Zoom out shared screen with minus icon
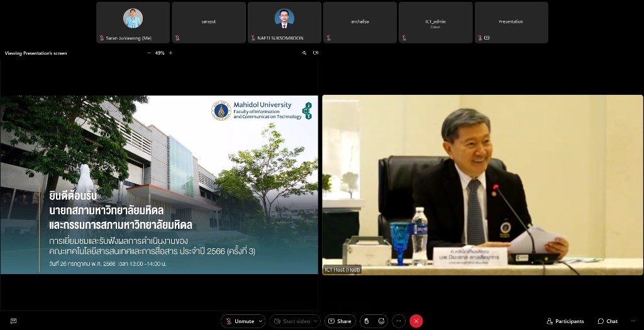Image resolution: width=644 pixels, height=330 pixels. click(x=149, y=53)
